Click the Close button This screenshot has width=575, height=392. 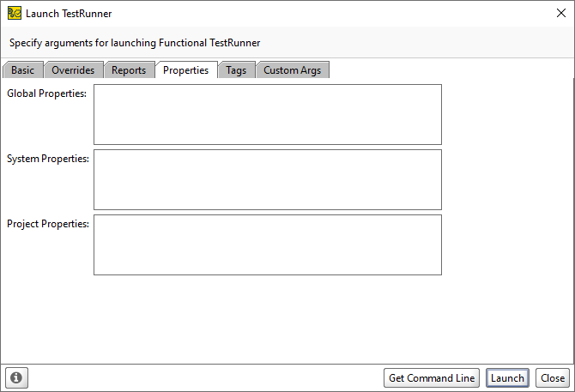click(553, 377)
